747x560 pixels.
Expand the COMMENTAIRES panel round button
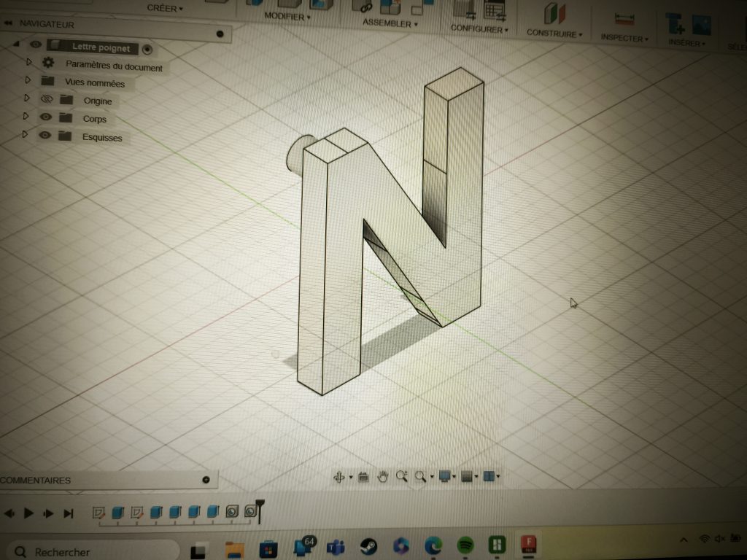coord(206,480)
